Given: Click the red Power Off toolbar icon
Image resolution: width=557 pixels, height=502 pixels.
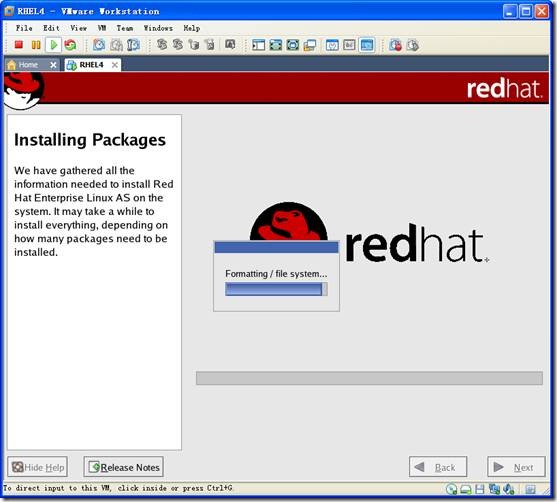Looking at the screenshot, I should (19, 45).
